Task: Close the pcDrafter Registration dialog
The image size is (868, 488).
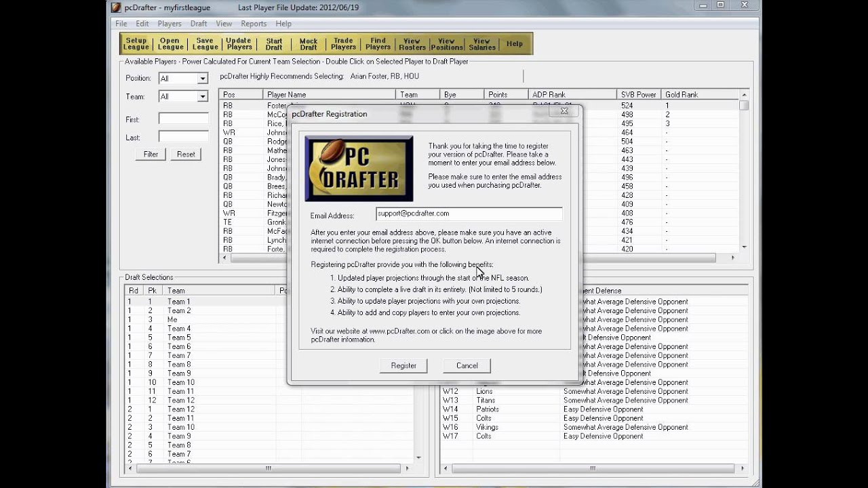Action: [564, 110]
